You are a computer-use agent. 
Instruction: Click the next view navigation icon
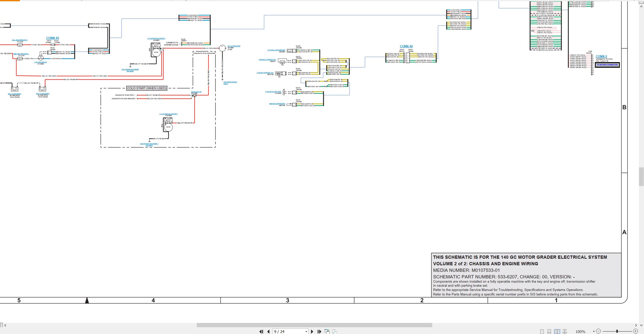335,331
